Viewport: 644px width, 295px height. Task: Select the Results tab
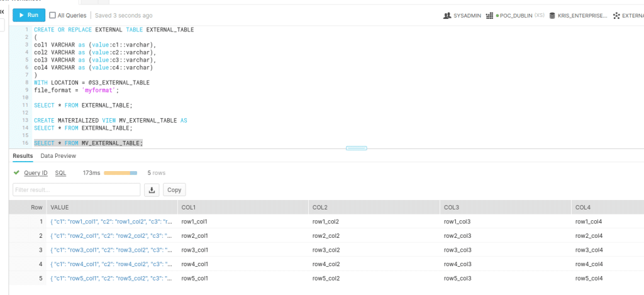(23, 156)
